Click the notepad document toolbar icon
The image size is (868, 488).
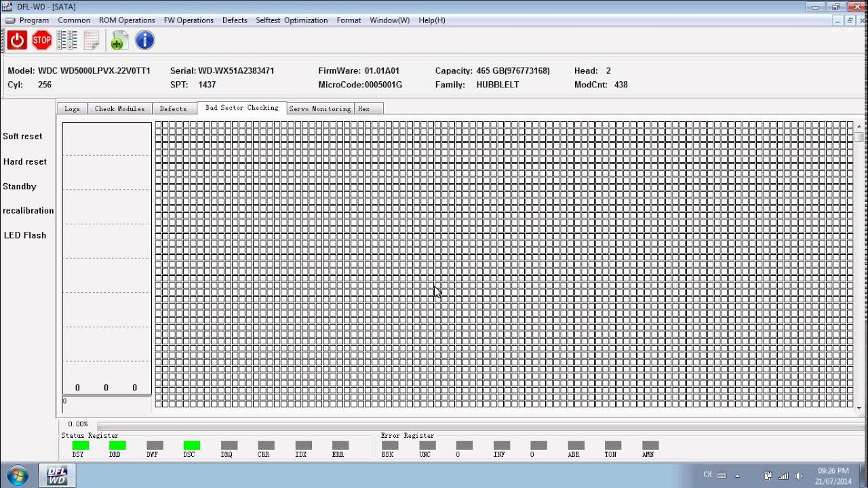(92, 41)
